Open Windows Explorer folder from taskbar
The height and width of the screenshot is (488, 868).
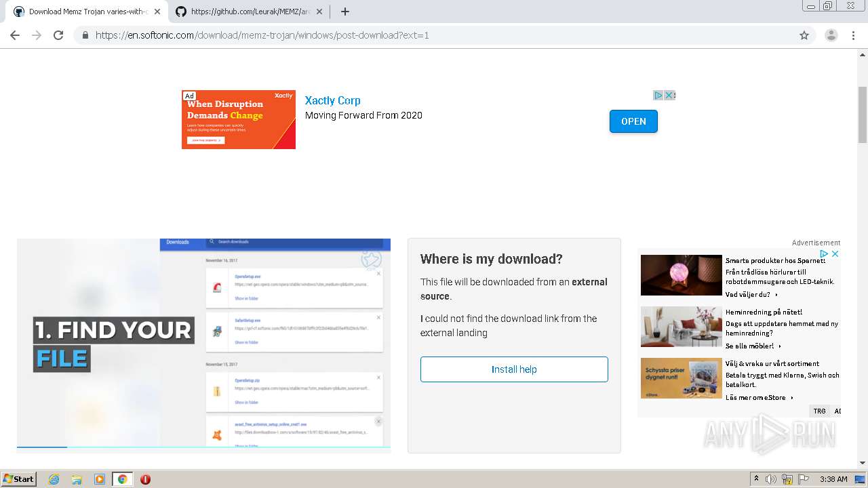click(x=77, y=479)
